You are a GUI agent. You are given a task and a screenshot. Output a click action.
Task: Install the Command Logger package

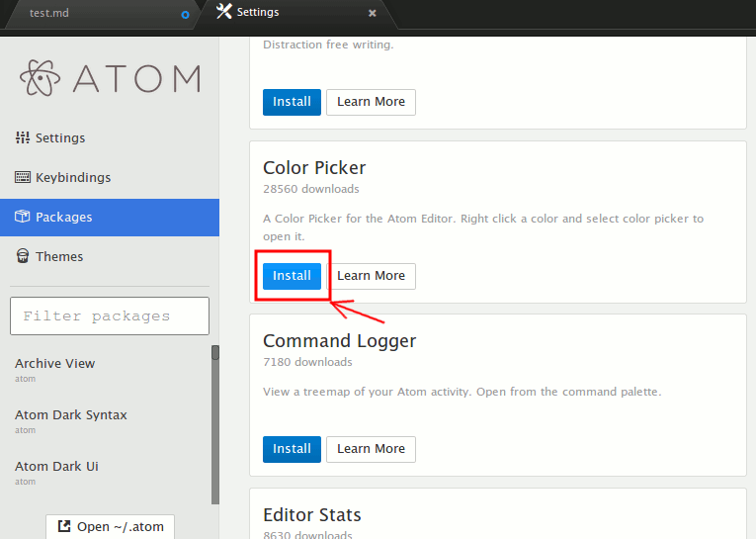(x=292, y=449)
